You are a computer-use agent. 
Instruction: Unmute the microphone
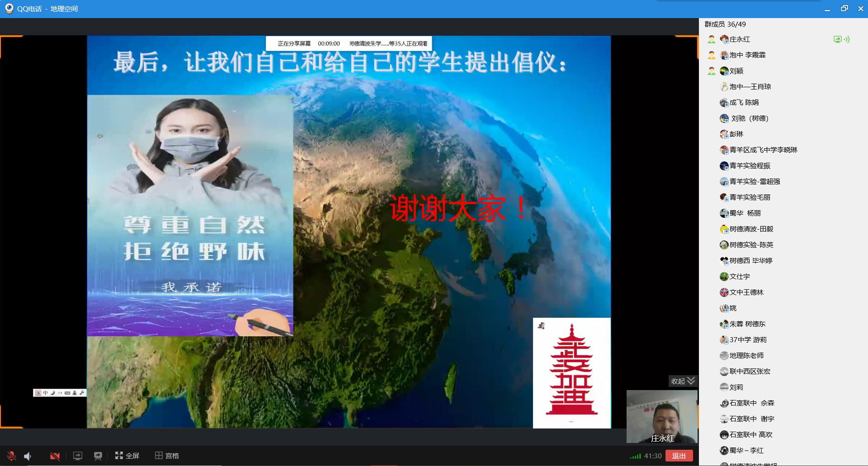[12, 456]
